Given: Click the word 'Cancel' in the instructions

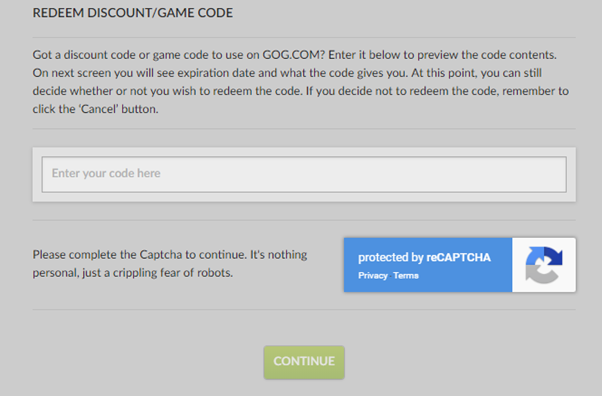Looking at the screenshot, I should [x=98, y=109].
